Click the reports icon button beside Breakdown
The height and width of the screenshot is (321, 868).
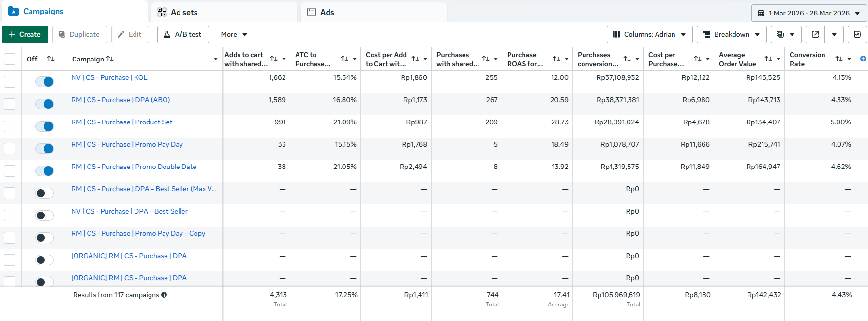(x=785, y=34)
